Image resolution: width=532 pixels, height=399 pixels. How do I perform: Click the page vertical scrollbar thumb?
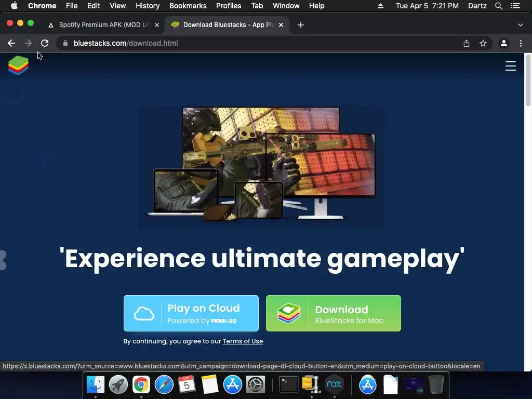[x=528, y=81]
